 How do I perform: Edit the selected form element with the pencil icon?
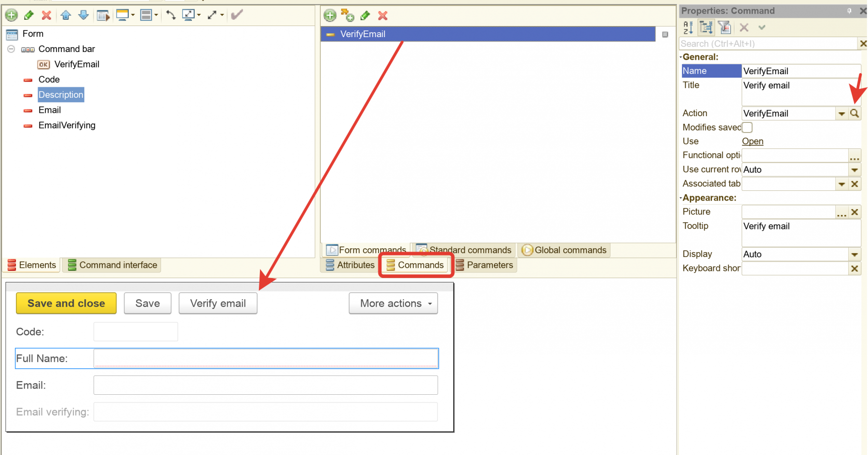click(29, 15)
